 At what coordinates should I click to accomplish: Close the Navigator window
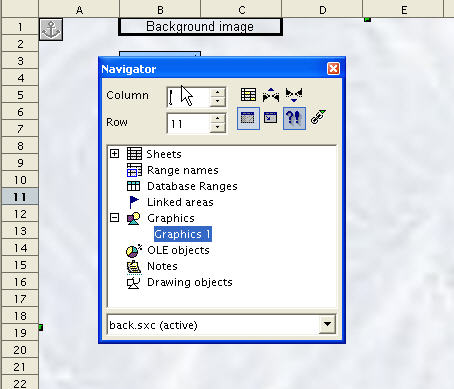coord(333,69)
